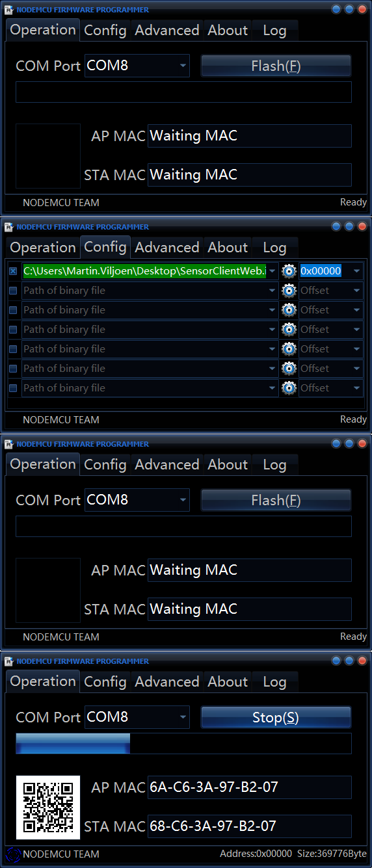This screenshot has width=372, height=868.
Task: Enable checkbox of fourth binary file row
Action: point(13,330)
